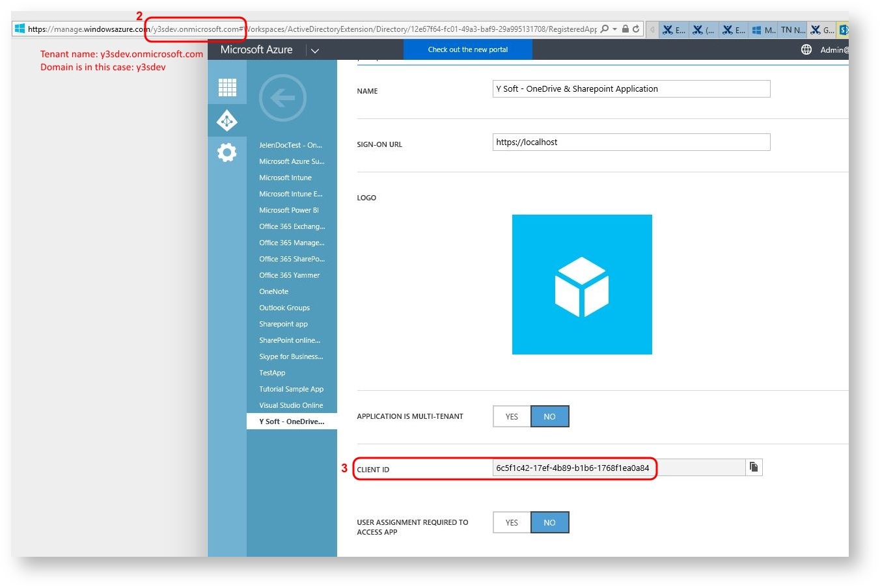Expand the Microsoft Azure chevron menu
Image resolution: width=880 pixels, height=588 pixels.
pos(315,50)
